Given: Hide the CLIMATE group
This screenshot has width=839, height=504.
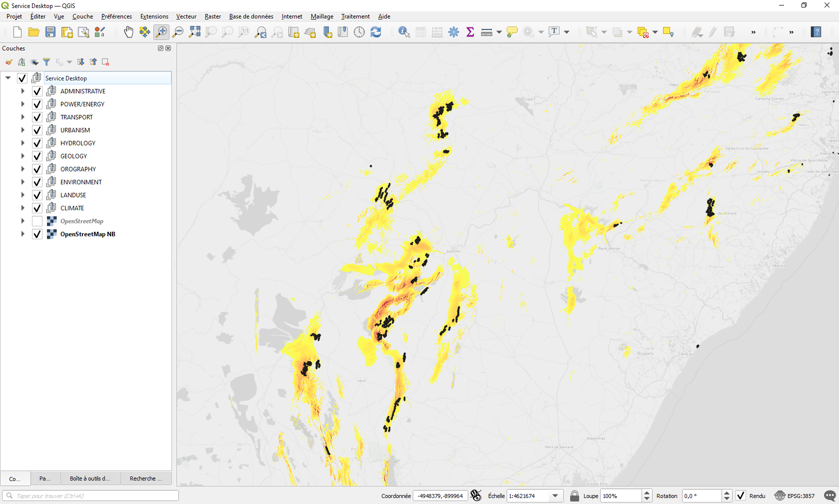Looking at the screenshot, I should 37,208.
